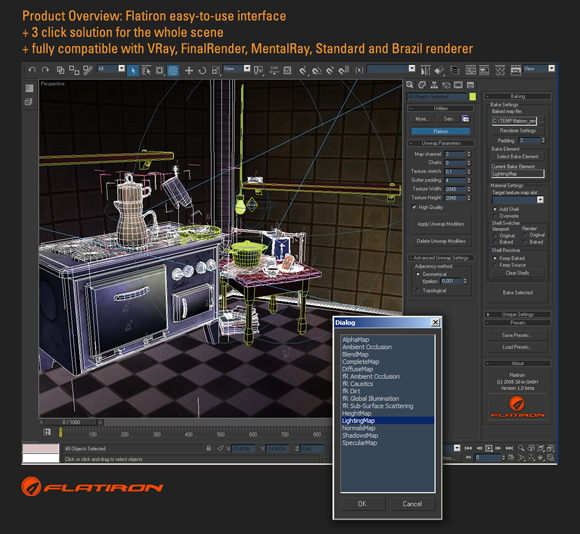Click Cancel in the Dialog window
The height and width of the screenshot is (534, 580).
[x=412, y=504]
